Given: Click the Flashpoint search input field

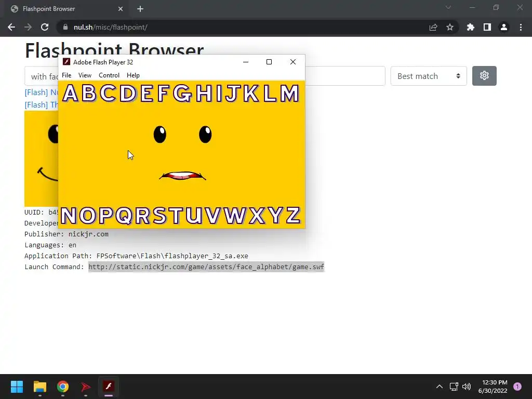Looking at the screenshot, I should (x=205, y=76).
